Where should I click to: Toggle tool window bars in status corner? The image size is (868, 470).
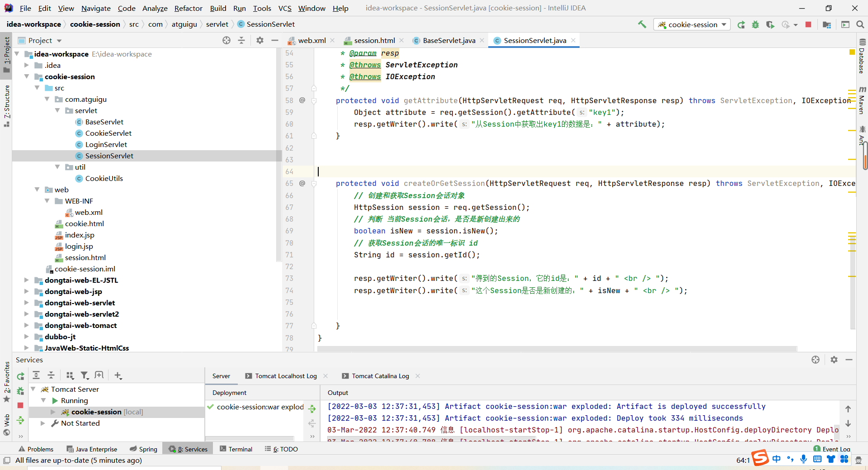pos(6,460)
